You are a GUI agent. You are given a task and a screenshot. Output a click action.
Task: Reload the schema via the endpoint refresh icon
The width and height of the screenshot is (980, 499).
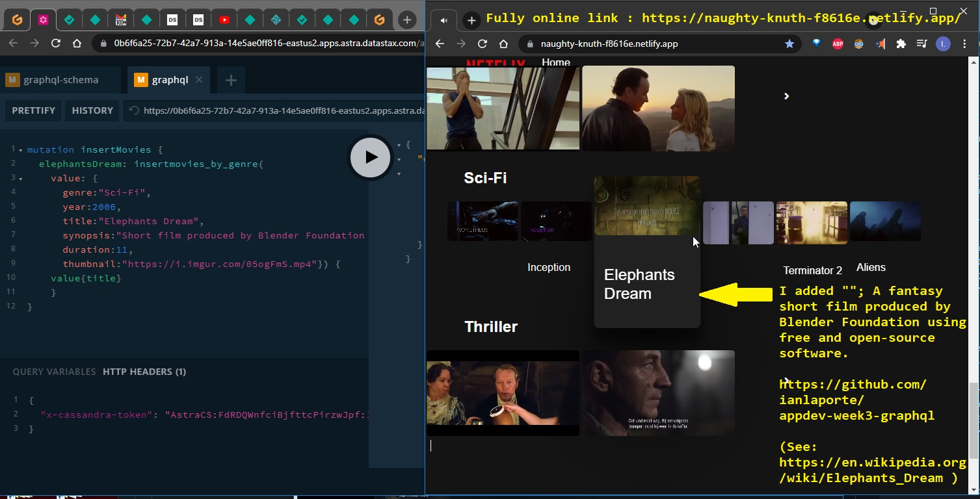tap(133, 110)
